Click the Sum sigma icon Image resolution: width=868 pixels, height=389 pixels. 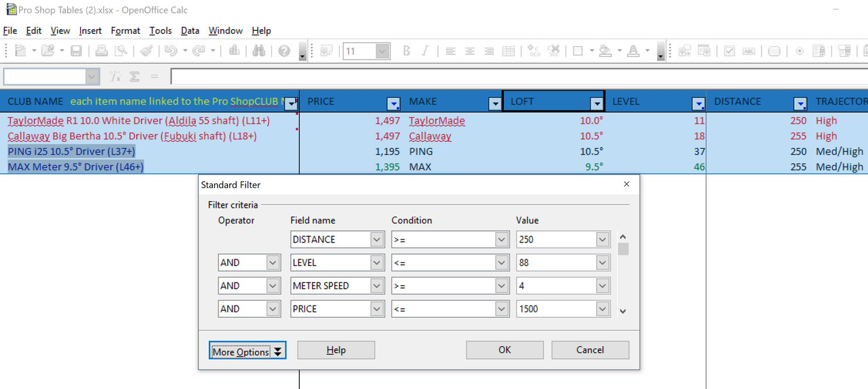(x=135, y=77)
